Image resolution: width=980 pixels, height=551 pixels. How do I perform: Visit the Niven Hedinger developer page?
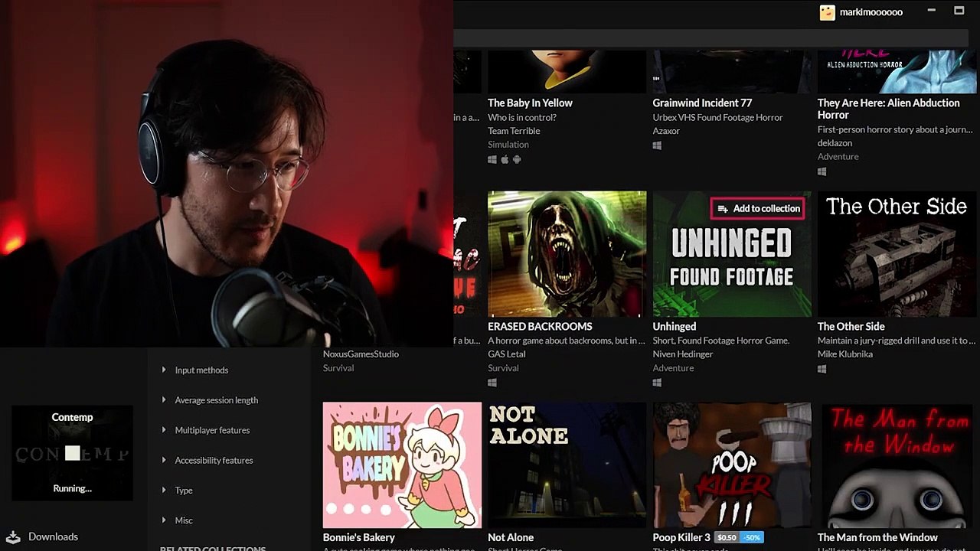point(683,354)
